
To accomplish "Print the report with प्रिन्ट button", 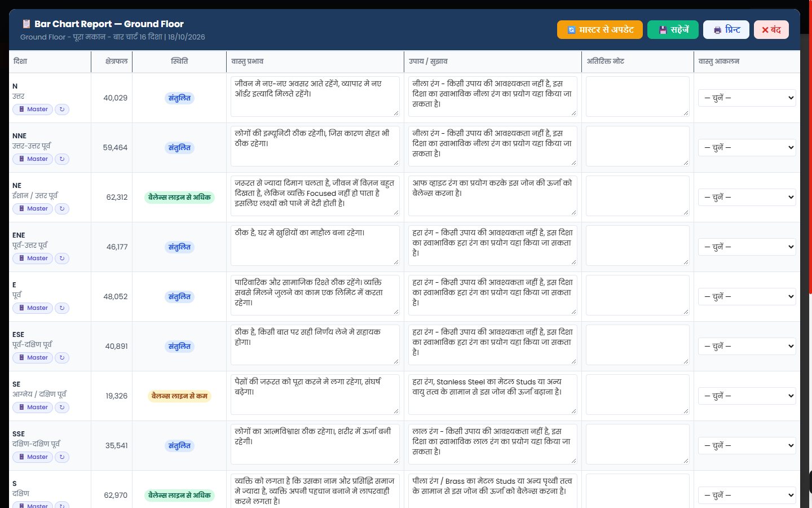I will click(726, 30).
